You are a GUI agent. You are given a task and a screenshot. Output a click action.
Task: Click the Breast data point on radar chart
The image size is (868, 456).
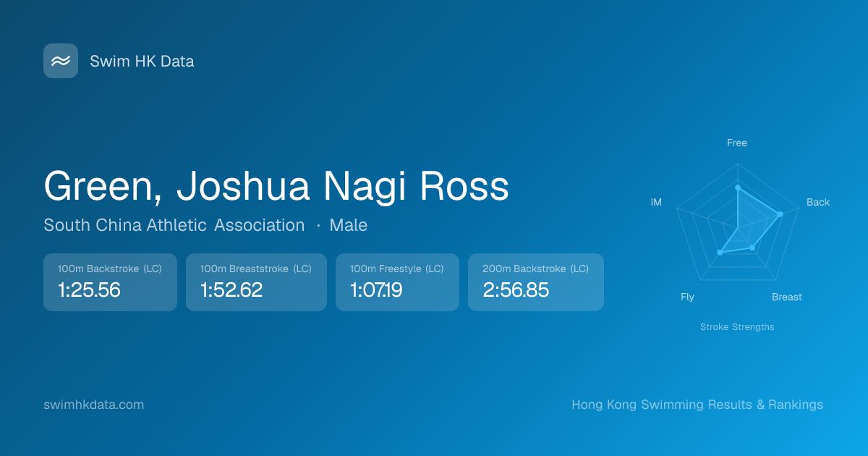pyautogui.click(x=752, y=248)
